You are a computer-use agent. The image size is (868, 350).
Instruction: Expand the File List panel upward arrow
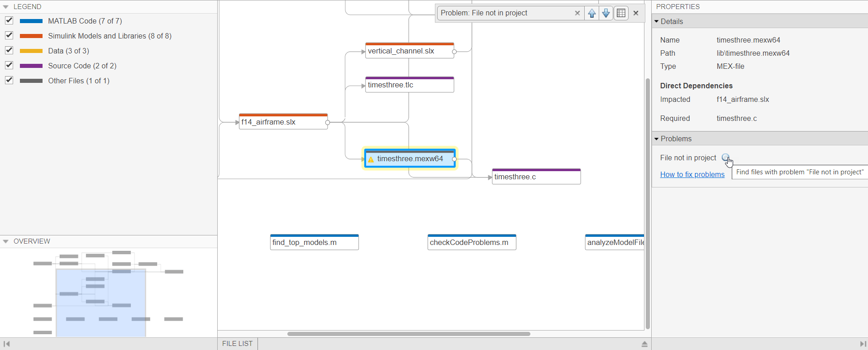coord(644,344)
